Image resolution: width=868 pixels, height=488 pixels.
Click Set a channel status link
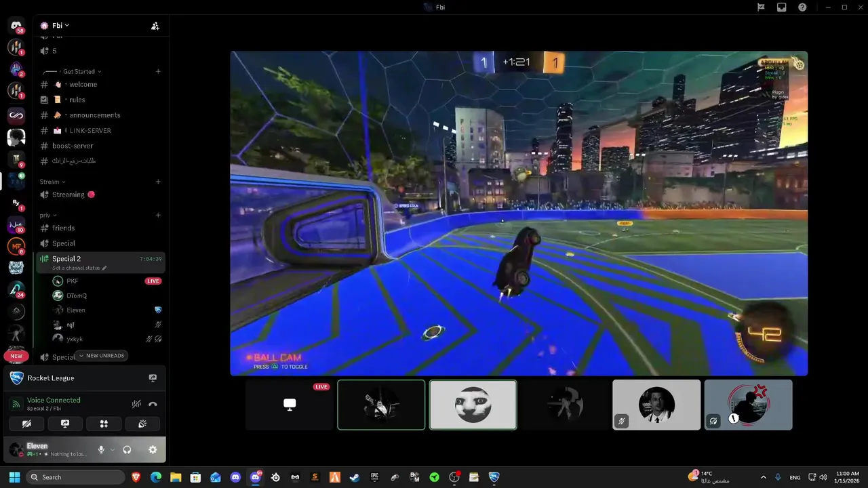point(79,268)
